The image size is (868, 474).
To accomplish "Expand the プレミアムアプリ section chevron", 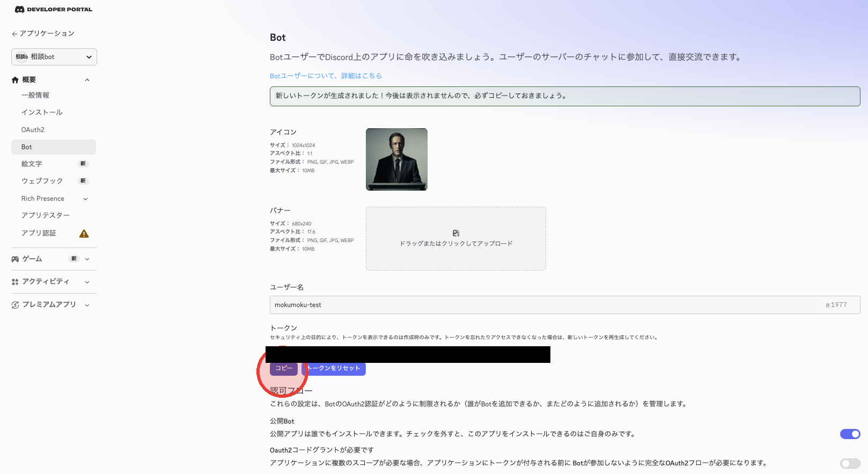I will [x=87, y=305].
